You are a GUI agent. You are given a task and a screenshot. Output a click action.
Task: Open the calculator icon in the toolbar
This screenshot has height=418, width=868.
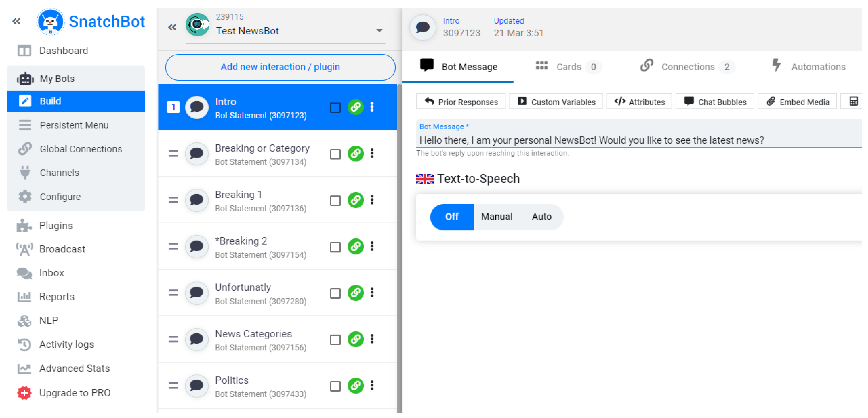pos(853,102)
